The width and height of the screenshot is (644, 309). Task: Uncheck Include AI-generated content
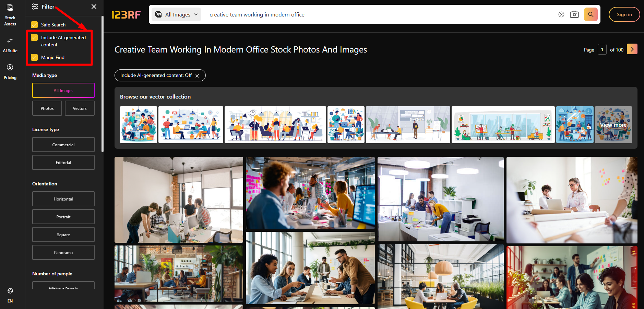(x=34, y=37)
